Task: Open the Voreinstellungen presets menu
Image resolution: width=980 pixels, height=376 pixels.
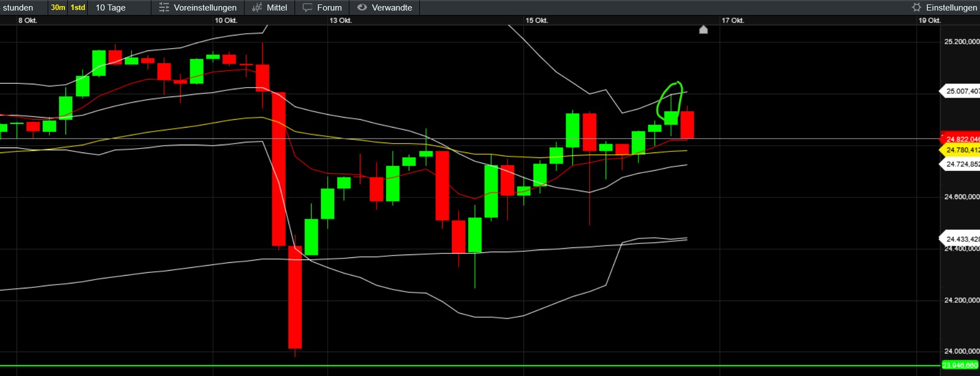Action: coord(197,7)
